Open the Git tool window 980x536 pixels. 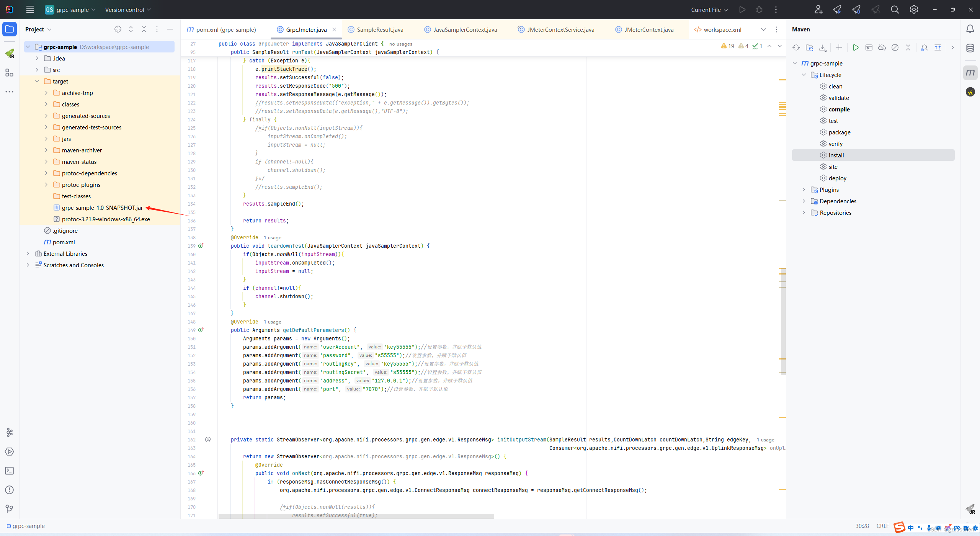pos(10,509)
